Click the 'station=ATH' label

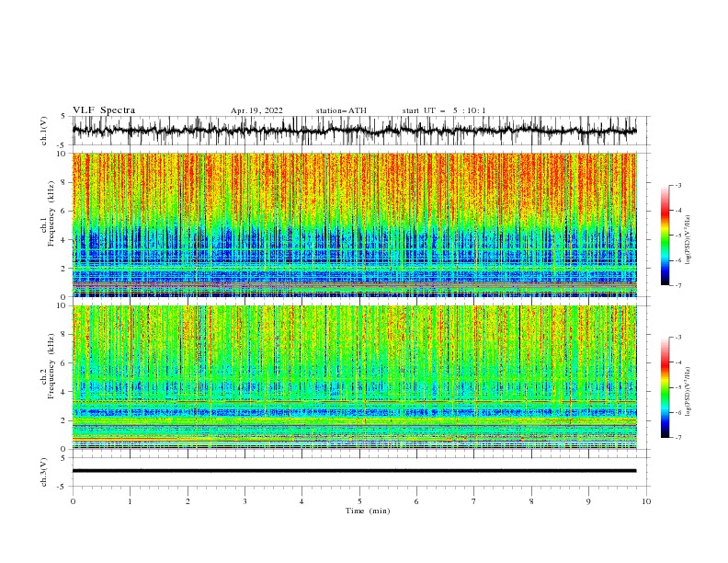pos(341,110)
